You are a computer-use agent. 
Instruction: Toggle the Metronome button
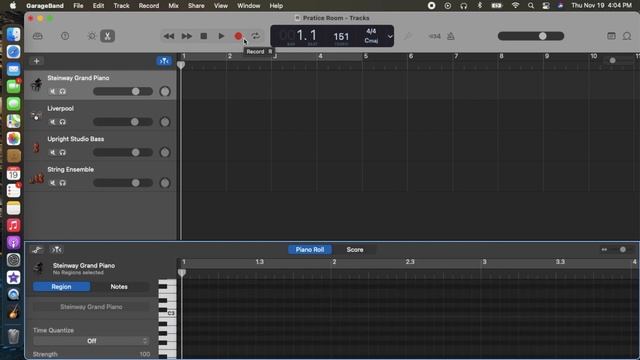point(451,36)
